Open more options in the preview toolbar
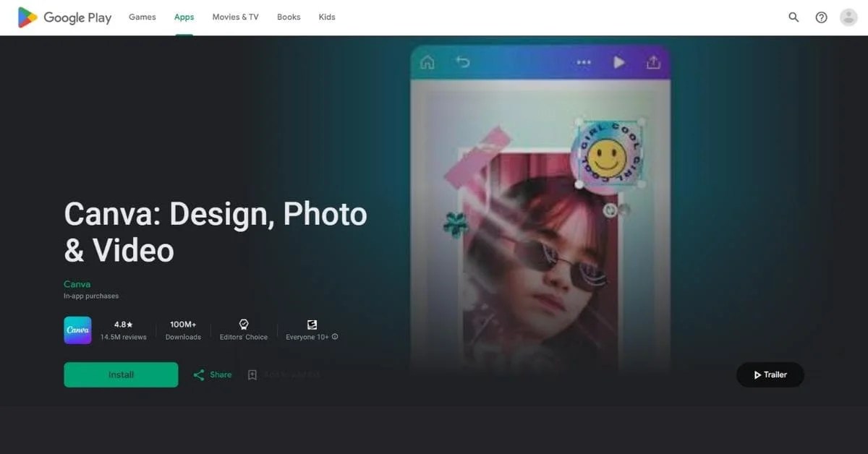This screenshot has width=868, height=454. pyautogui.click(x=583, y=62)
